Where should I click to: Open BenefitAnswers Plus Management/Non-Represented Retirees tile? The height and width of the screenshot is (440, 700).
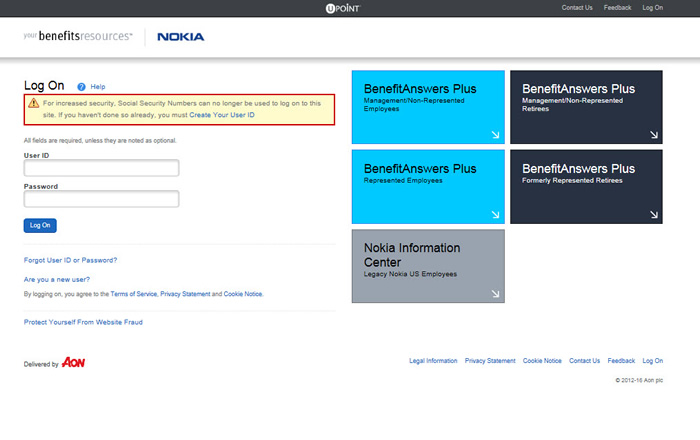click(x=586, y=107)
